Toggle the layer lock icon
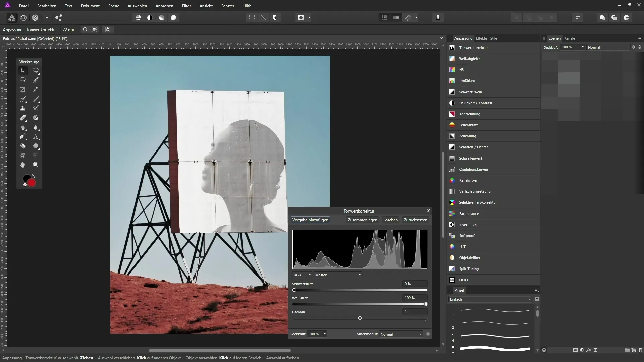The width and height of the screenshot is (644, 362). pyautogui.click(x=640, y=47)
